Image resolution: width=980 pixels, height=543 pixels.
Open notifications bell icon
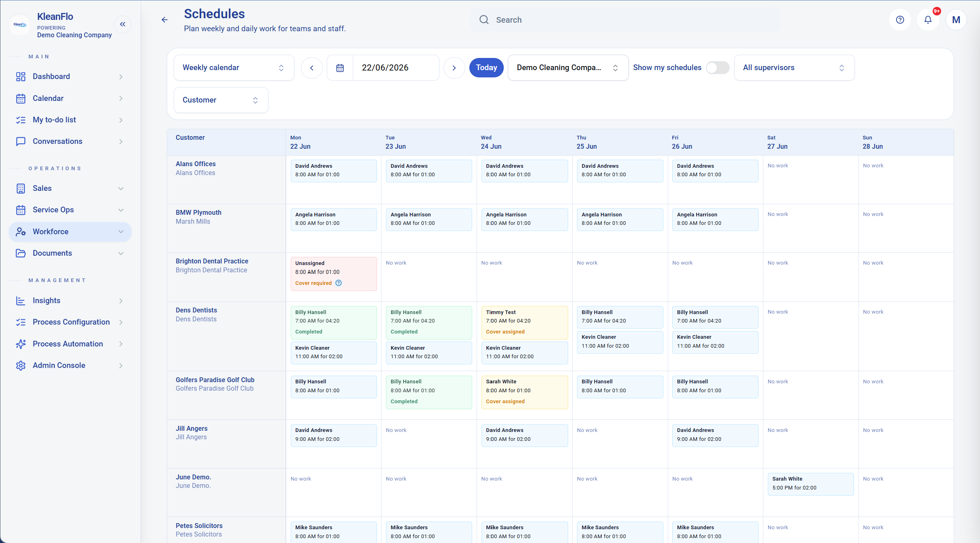pyautogui.click(x=928, y=20)
